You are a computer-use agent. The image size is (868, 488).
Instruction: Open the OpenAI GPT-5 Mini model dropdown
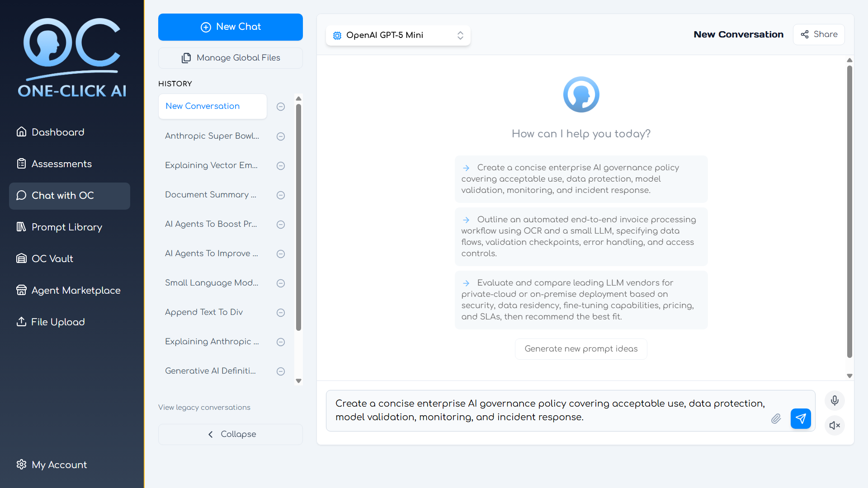click(x=398, y=35)
